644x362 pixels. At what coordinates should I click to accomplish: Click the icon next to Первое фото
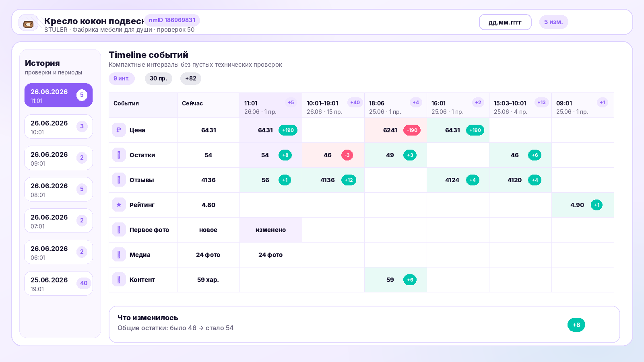[x=119, y=230]
